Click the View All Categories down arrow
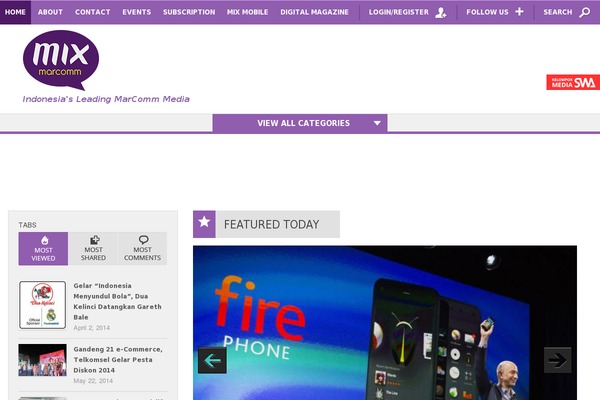The width and height of the screenshot is (600, 400). point(377,123)
